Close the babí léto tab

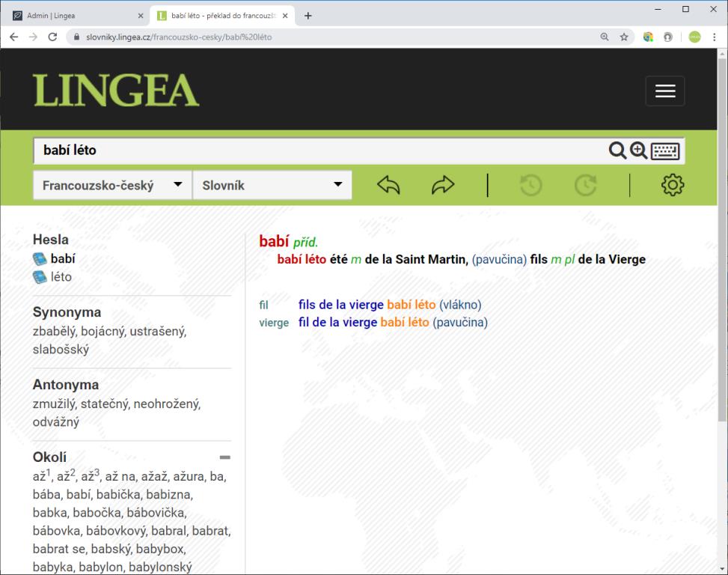pyautogui.click(x=285, y=16)
